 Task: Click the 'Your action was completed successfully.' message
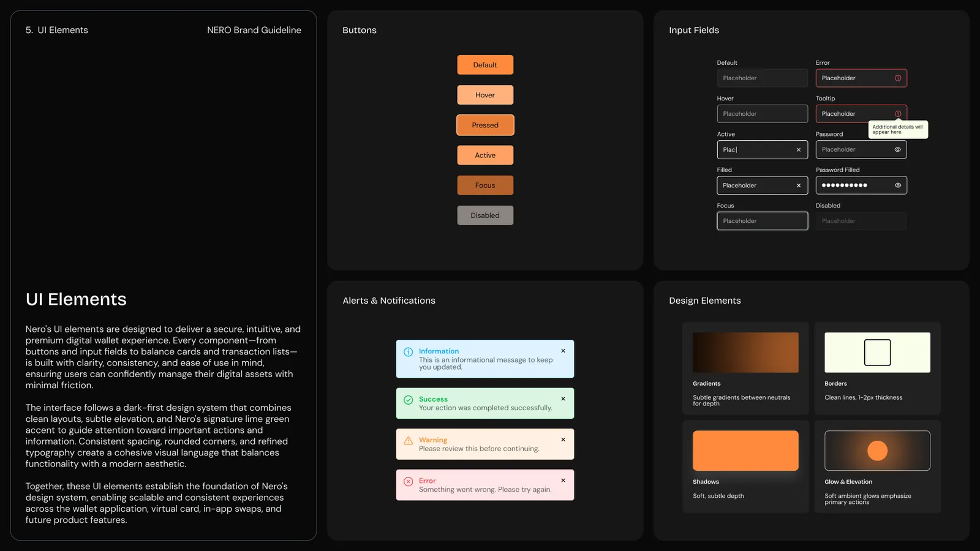[486, 408]
